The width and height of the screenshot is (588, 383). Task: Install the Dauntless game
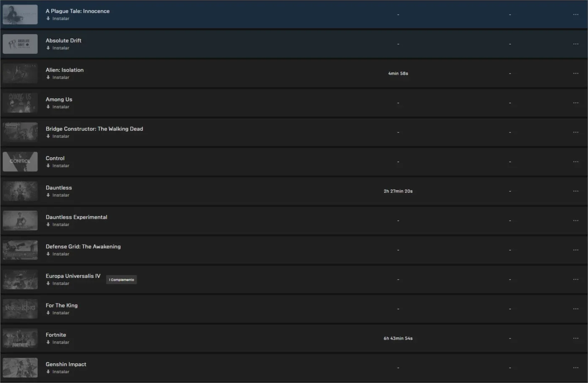tap(58, 195)
